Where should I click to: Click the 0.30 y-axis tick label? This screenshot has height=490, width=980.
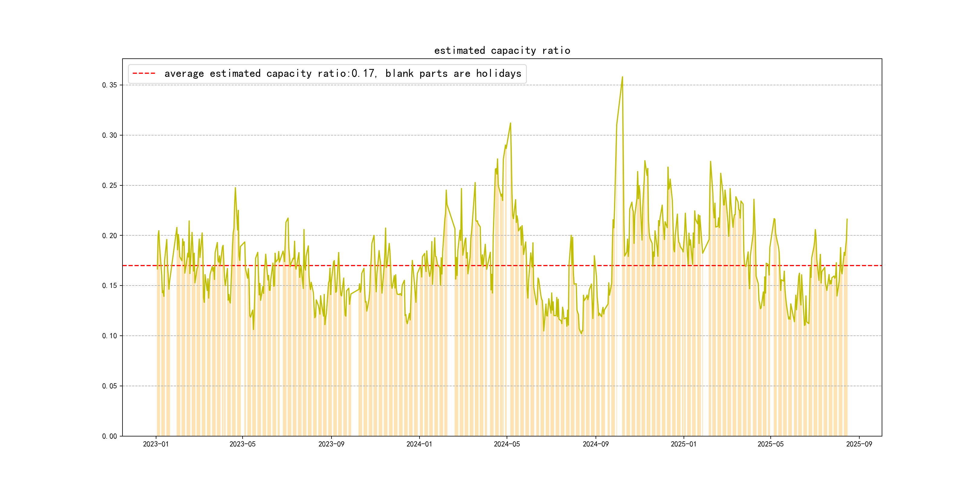point(109,135)
